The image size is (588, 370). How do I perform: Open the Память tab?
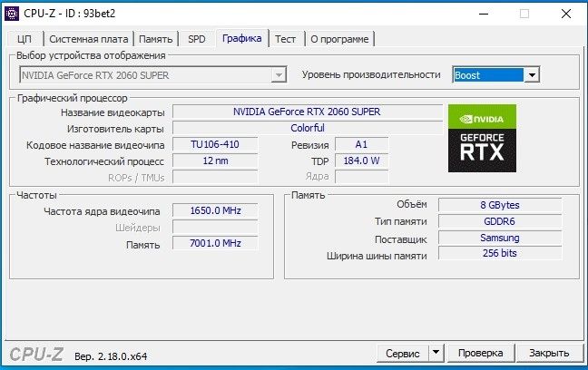(156, 39)
